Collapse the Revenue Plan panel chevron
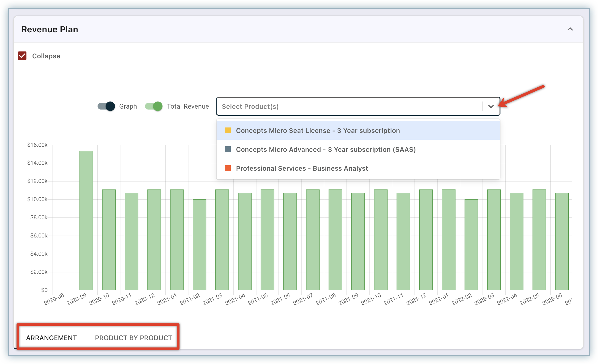The height and width of the screenshot is (364, 598). (570, 29)
